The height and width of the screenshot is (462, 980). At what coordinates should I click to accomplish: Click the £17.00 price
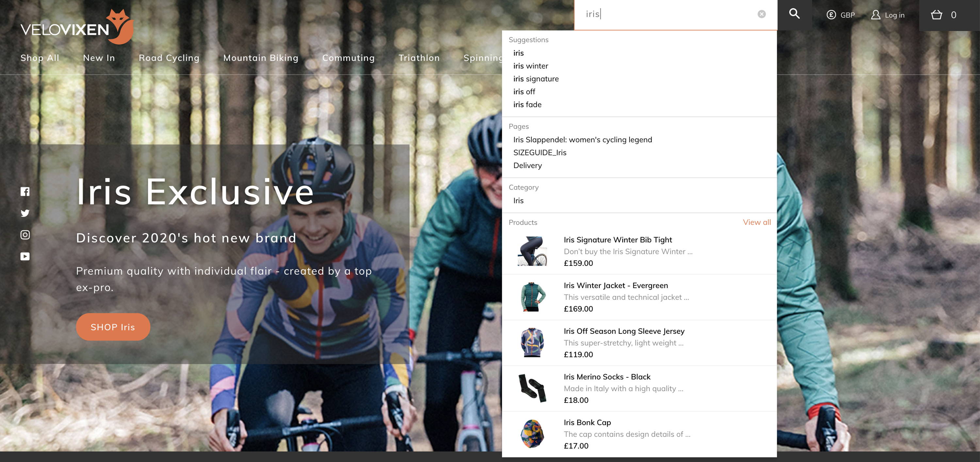pyautogui.click(x=576, y=446)
